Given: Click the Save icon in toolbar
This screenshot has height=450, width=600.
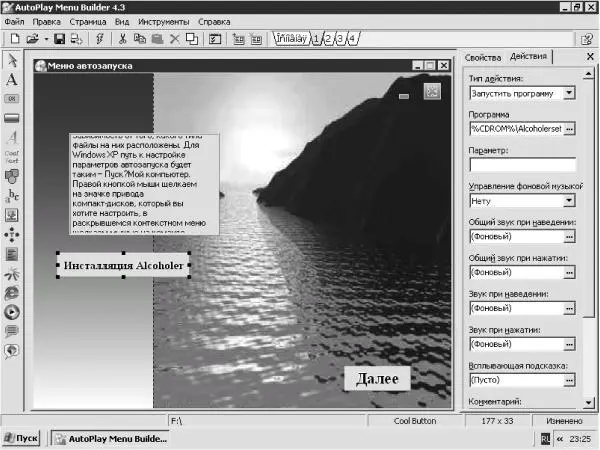Looking at the screenshot, I should click(59, 39).
